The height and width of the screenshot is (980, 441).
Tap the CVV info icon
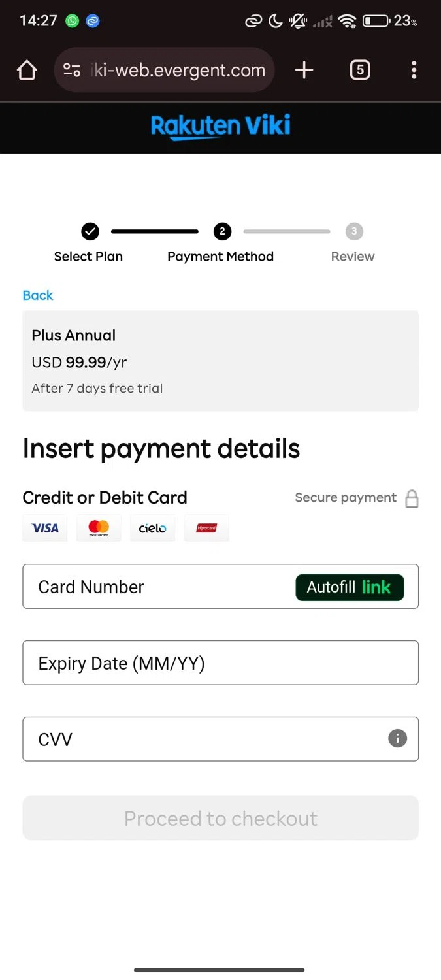[x=397, y=738]
